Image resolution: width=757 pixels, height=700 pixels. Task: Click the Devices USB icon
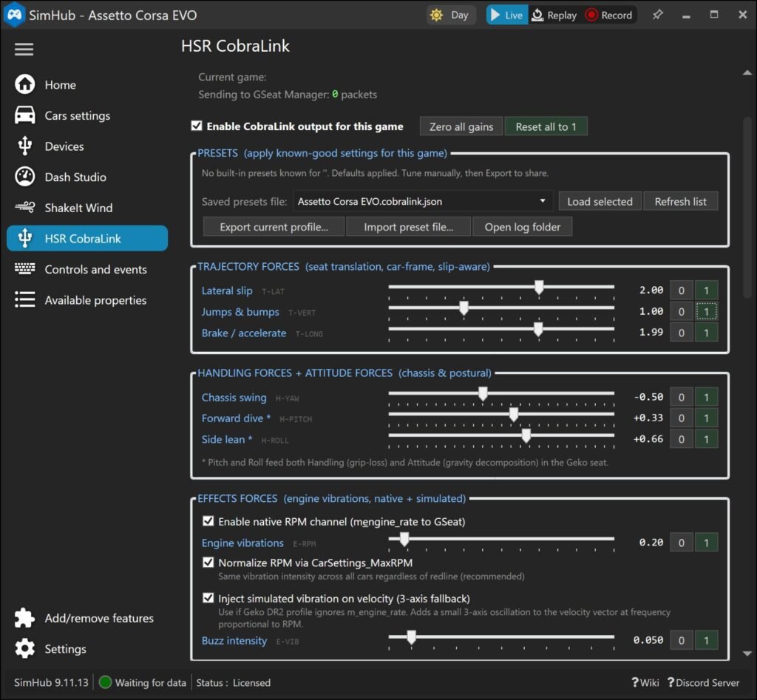24,146
